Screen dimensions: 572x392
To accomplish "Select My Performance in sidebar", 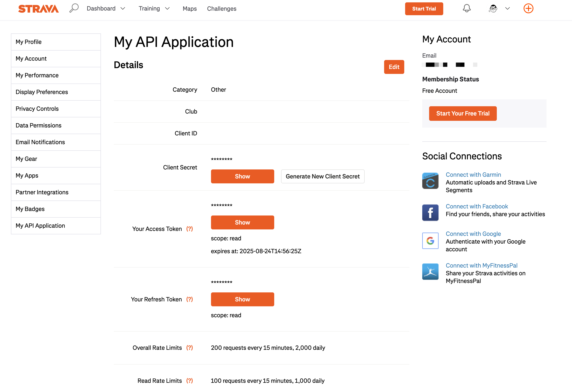I will (x=56, y=75).
